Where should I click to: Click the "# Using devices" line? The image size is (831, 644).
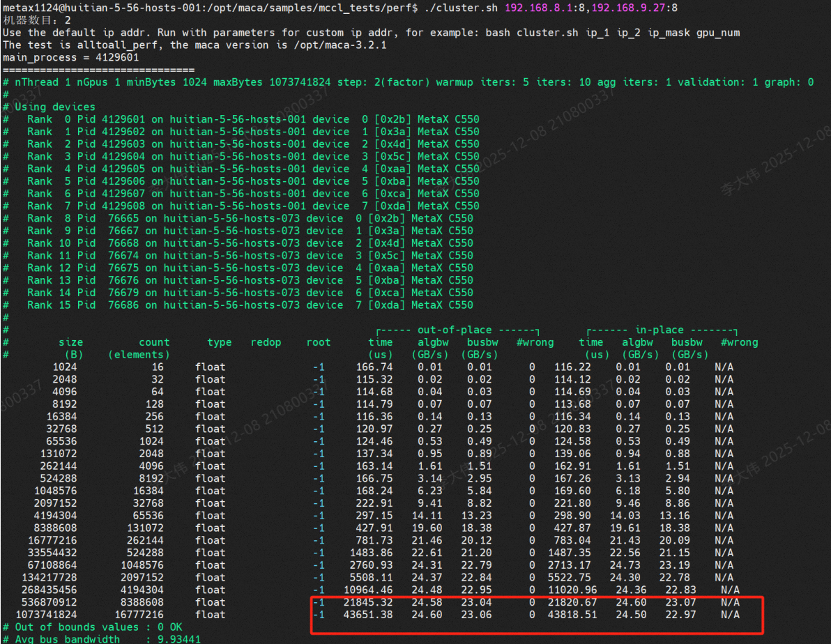click(49, 107)
